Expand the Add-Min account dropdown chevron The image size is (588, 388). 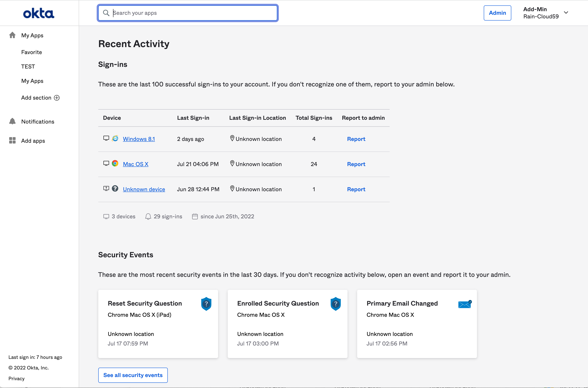(566, 12)
